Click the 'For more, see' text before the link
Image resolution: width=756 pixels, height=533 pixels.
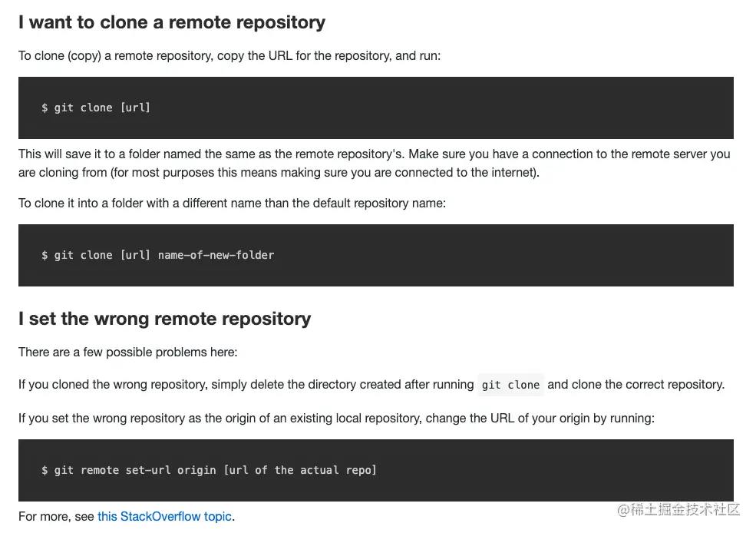(56, 517)
